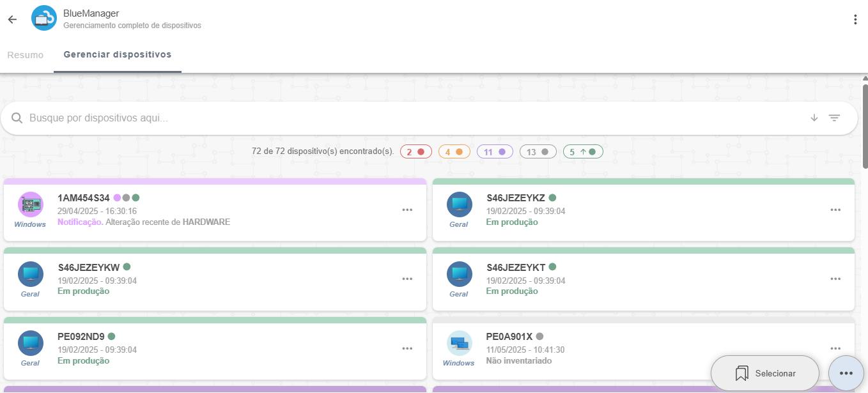Click the back arrow icon
The image size is (868, 393).
[x=12, y=19]
